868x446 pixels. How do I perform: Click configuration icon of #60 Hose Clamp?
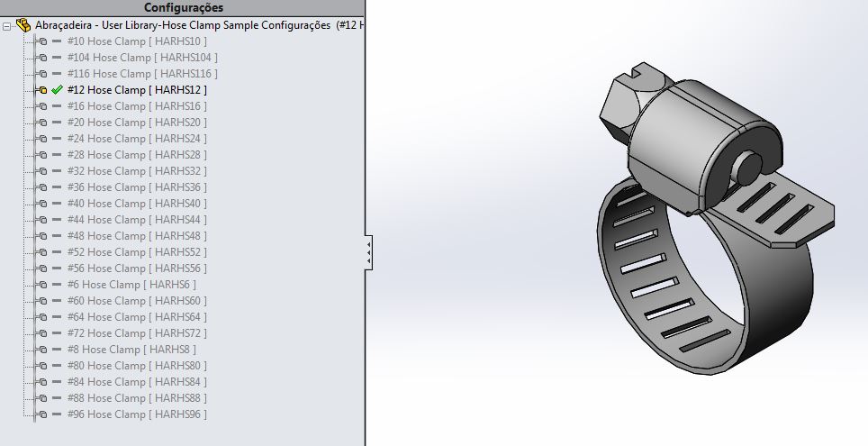(x=42, y=300)
